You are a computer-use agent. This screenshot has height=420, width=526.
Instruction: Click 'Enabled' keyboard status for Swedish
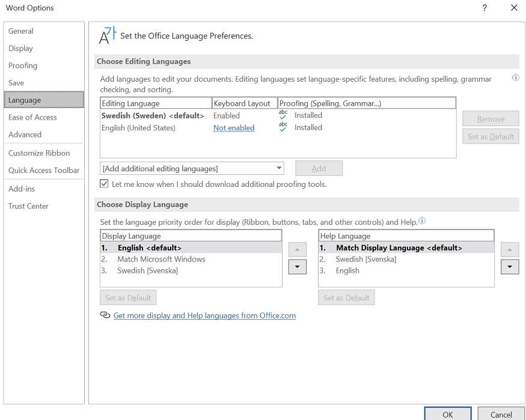227,115
